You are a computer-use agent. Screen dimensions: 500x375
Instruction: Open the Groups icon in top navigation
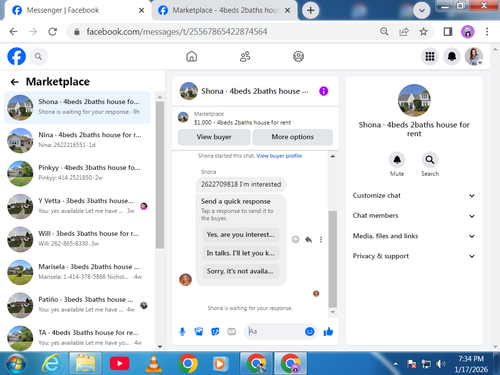pos(298,57)
